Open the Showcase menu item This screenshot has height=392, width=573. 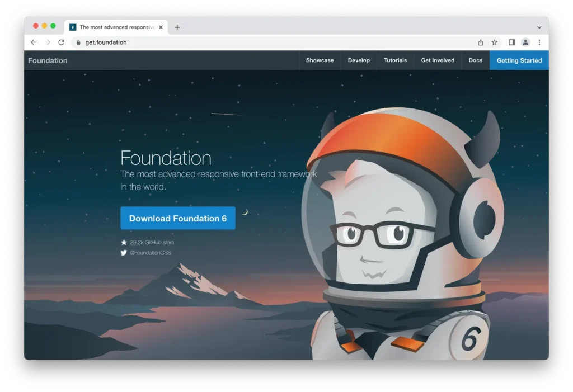point(320,60)
